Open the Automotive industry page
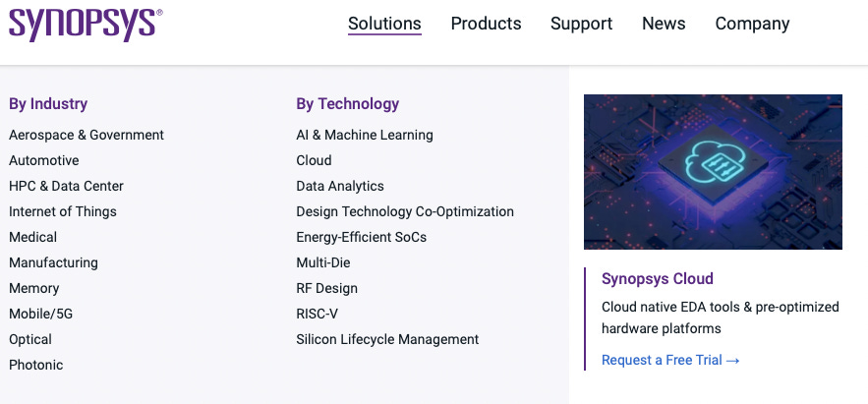 click(43, 160)
